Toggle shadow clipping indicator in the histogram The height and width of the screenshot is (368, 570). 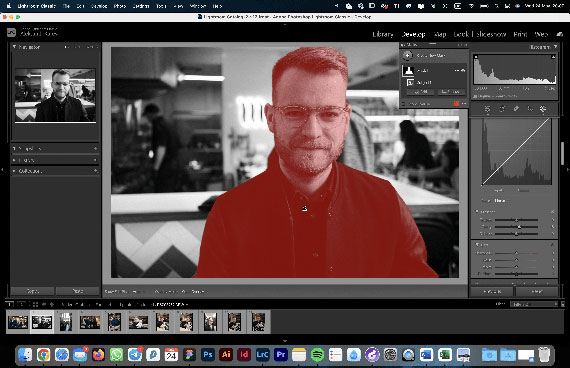tap(476, 57)
